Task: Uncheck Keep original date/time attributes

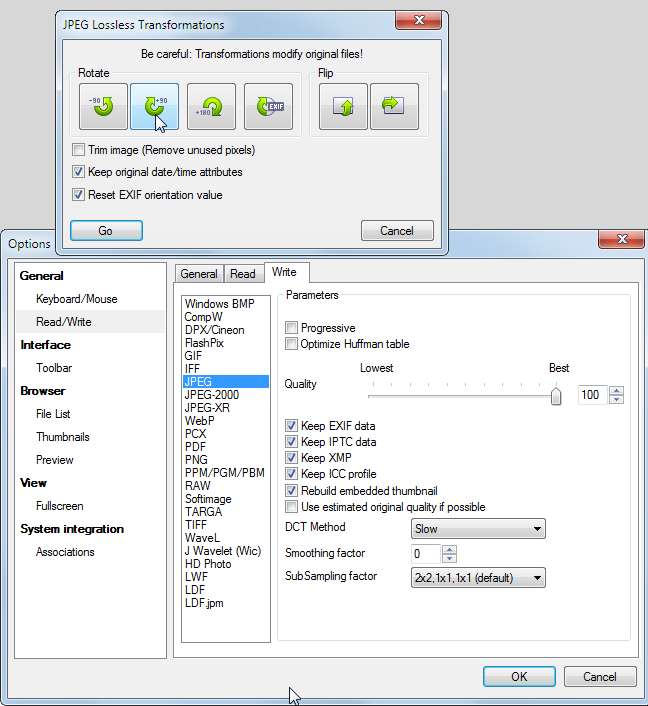Action: pos(78,172)
